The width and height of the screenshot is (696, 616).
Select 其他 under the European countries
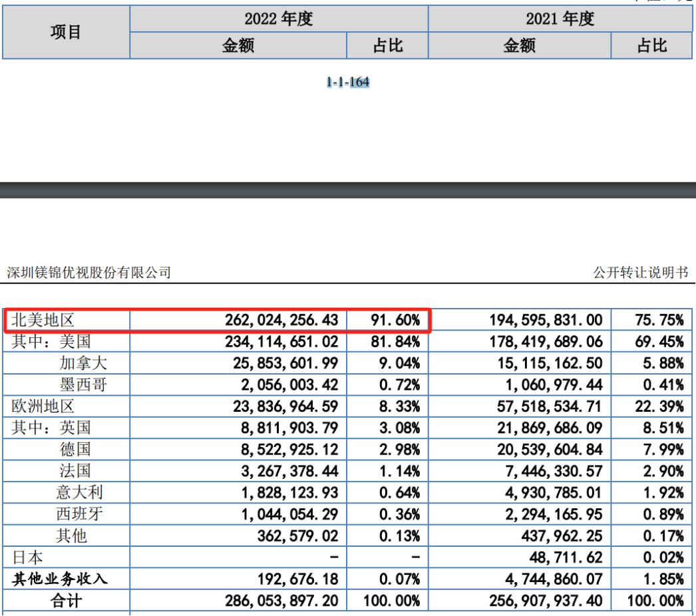point(71,536)
